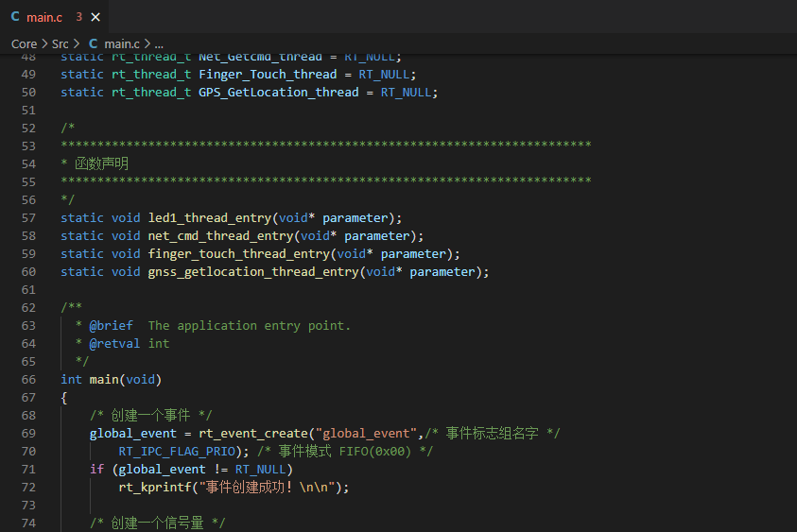Click the 创建一个信号量 comment
Screen dimensions: 797x532
[157, 523]
